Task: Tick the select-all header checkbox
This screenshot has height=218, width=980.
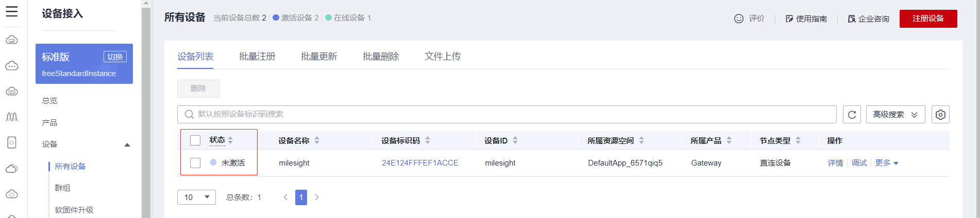Action: (195, 140)
